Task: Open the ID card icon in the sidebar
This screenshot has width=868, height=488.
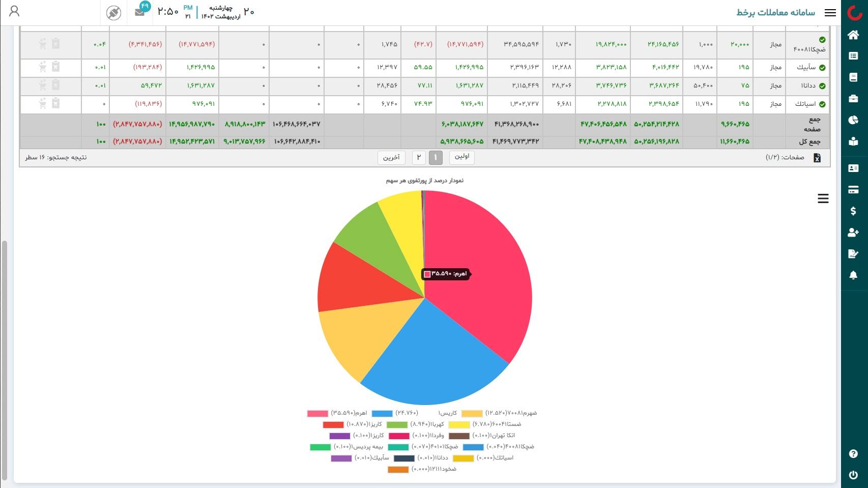Action: tap(853, 168)
